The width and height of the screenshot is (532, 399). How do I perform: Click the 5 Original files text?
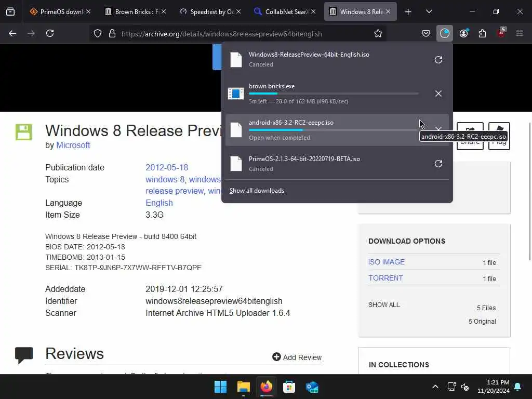coord(482,321)
